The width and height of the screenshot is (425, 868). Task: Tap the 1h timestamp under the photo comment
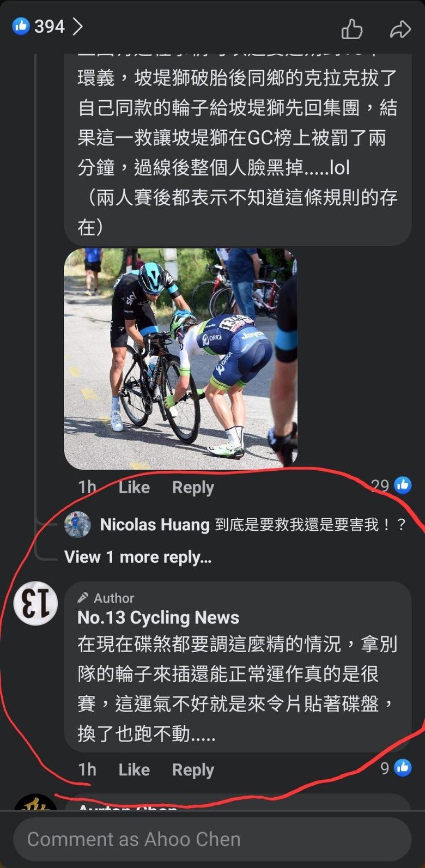point(87,487)
